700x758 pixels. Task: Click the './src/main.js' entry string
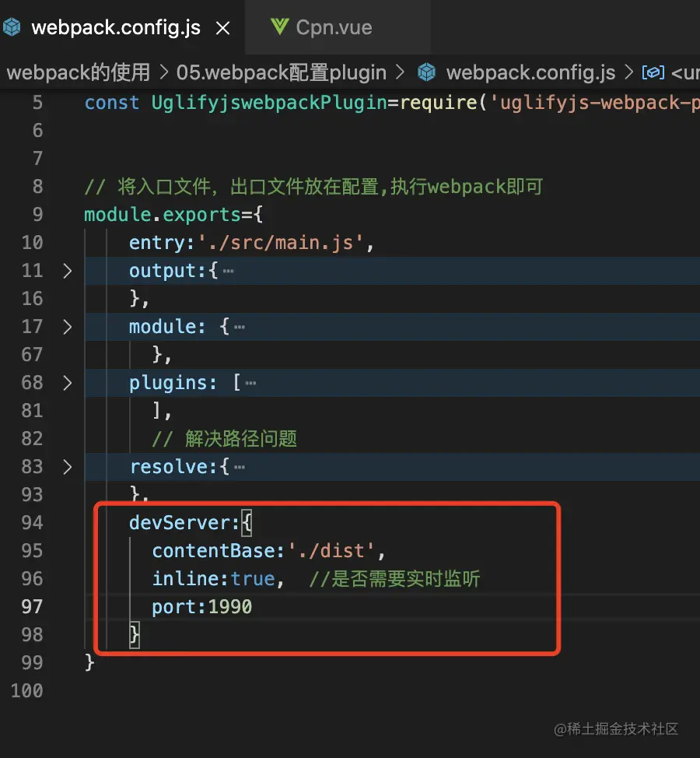click(280, 243)
